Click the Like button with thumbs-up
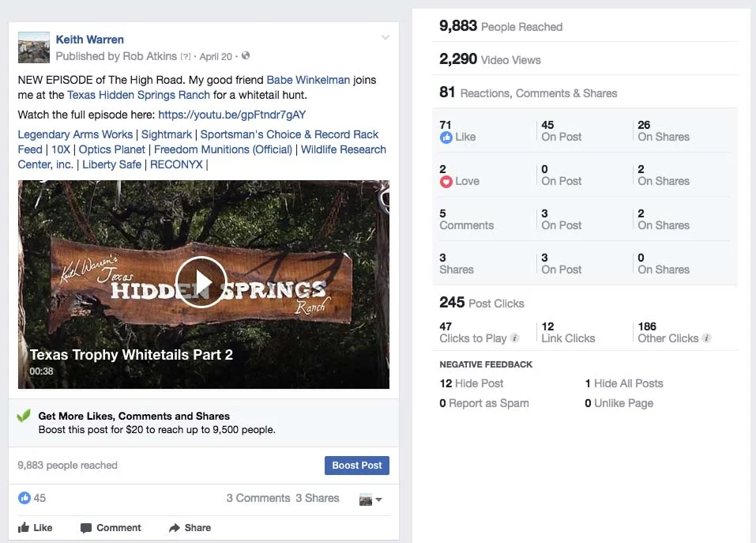Screen dimensions: 756x543 pyautogui.click(x=36, y=527)
